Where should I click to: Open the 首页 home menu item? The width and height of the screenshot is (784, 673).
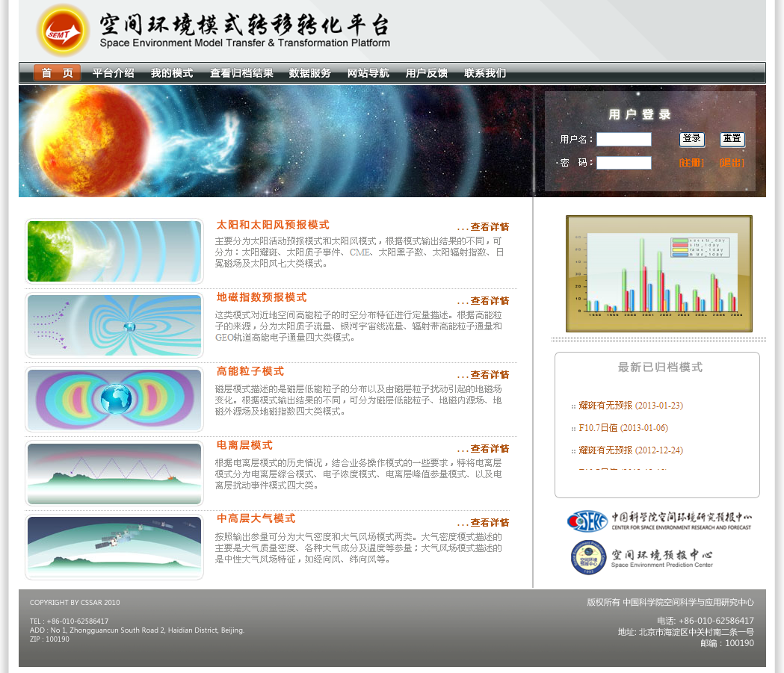click(x=58, y=73)
